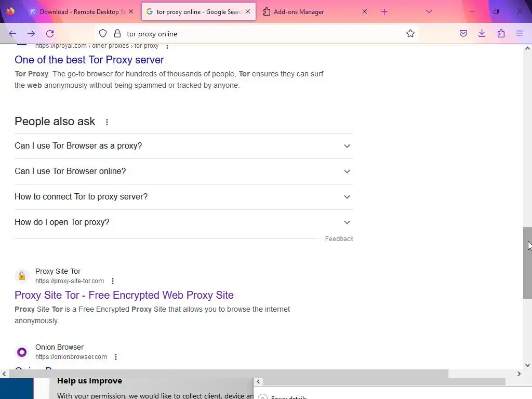
Task: Click the Proxy Site Tor lock favicon
Action: [22, 276]
